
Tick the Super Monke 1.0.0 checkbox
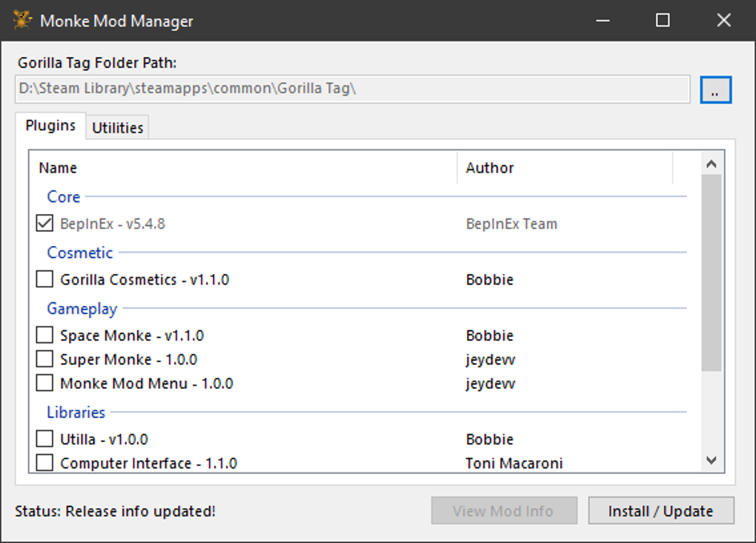coord(45,359)
